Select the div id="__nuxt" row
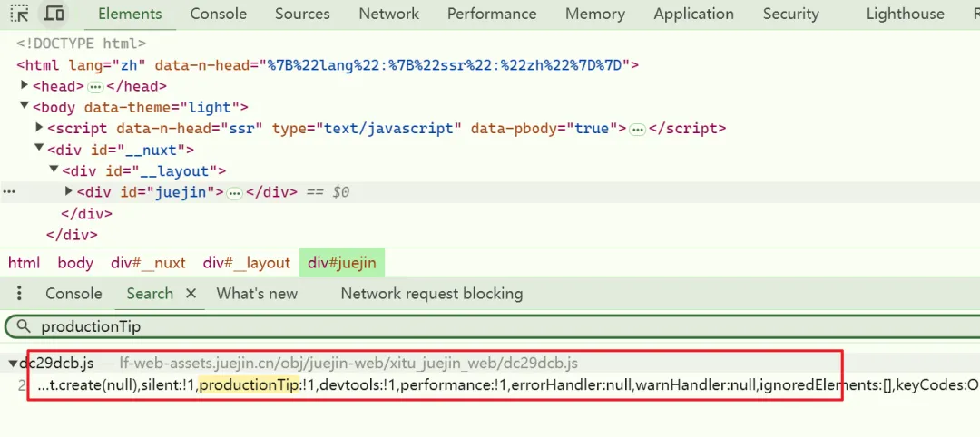 [x=121, y=150]
